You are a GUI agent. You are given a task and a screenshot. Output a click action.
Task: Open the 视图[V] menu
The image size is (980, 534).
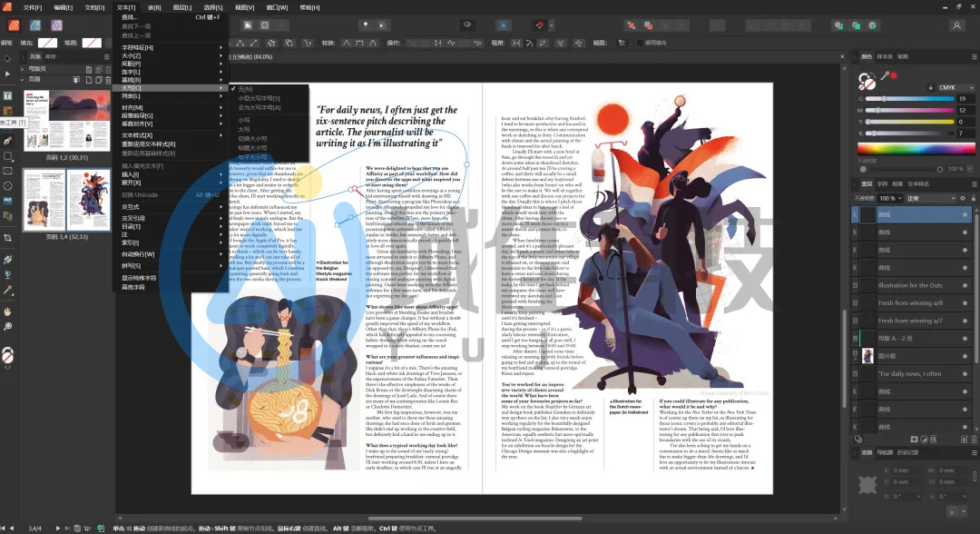[x=244, y=6]
